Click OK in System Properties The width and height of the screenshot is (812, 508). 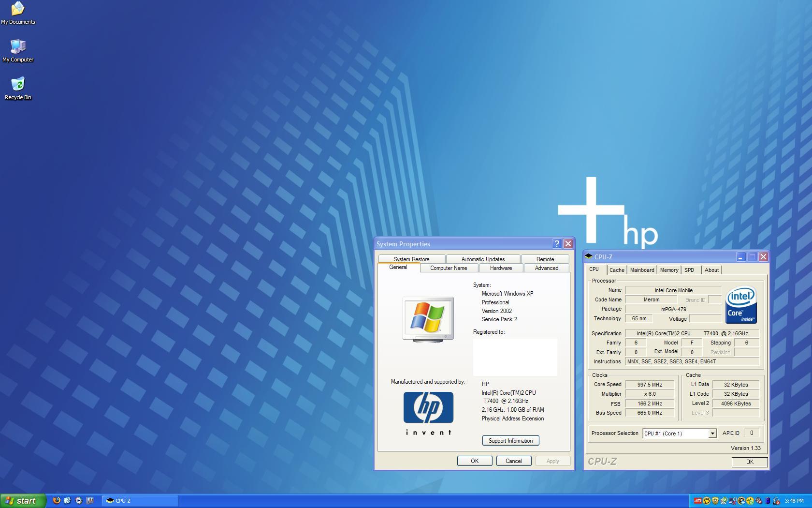point(475,461)
